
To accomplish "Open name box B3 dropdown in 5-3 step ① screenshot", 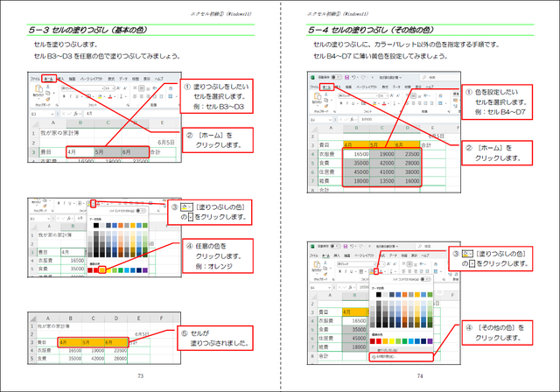I will (x=52, y=114).
